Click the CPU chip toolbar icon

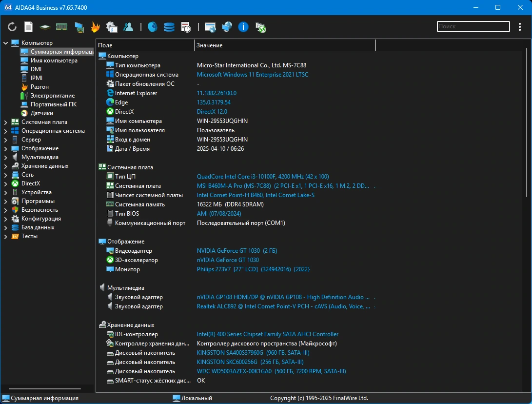coord(45,27)
